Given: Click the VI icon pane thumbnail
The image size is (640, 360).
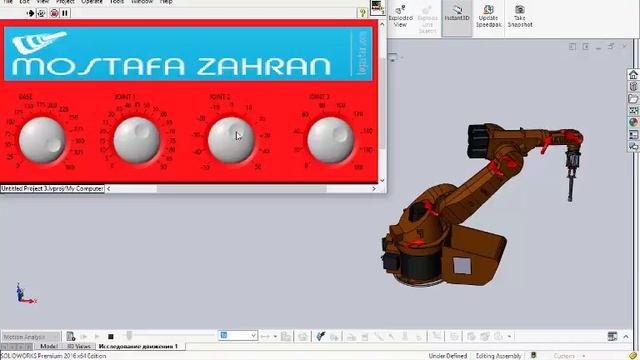Looking at the screenshot, I should 377,7.
